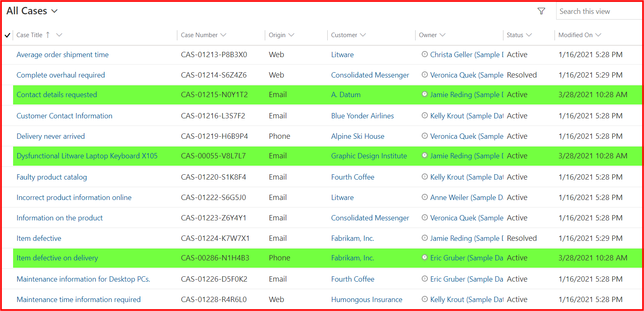Open the Item defective on delivery case
This screenshot has height=311, width=644.
[57, 258]
